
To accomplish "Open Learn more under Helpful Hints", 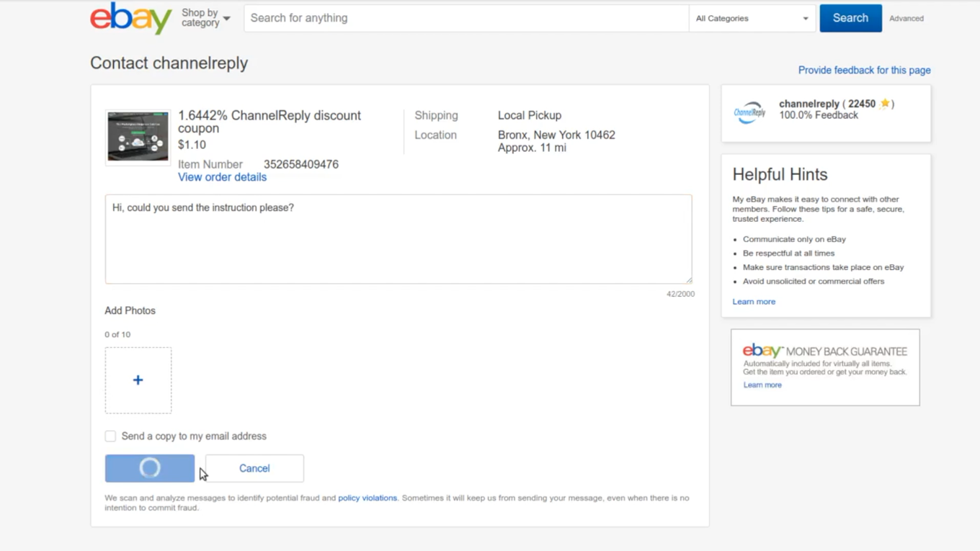I will tap(754, 302).
